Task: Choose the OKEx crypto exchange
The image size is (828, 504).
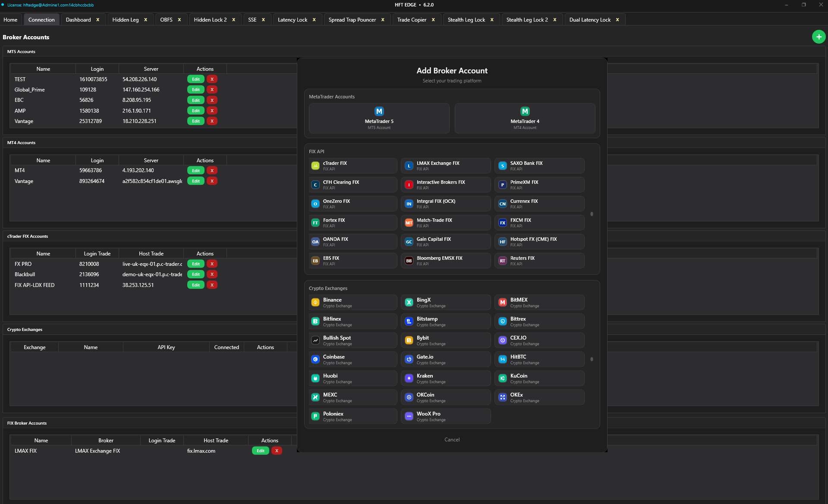Action: [x=539, y=397]
